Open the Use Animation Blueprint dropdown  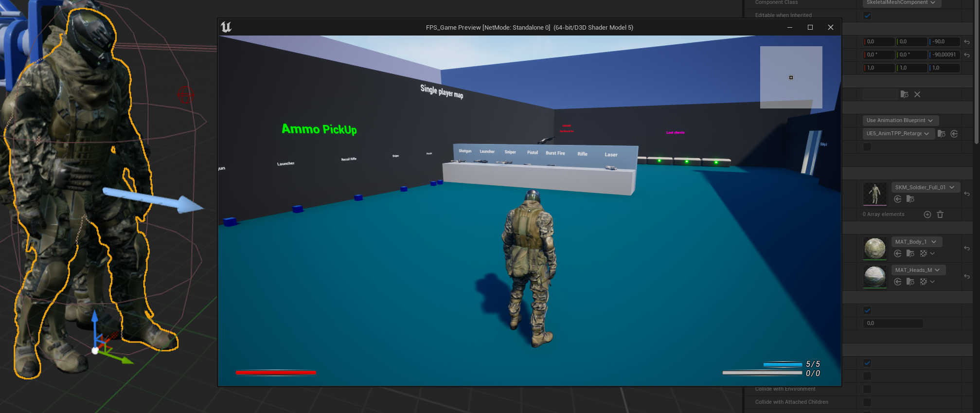[900, 121]
